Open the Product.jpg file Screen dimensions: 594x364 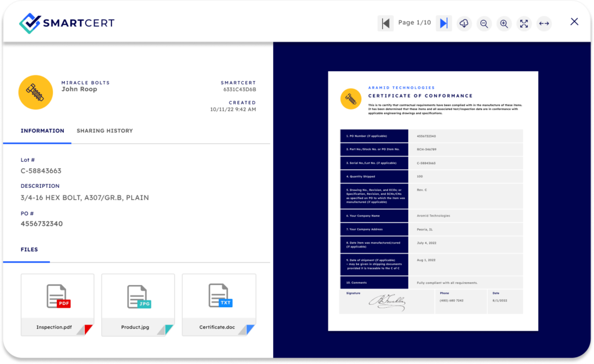click(138, 305)
